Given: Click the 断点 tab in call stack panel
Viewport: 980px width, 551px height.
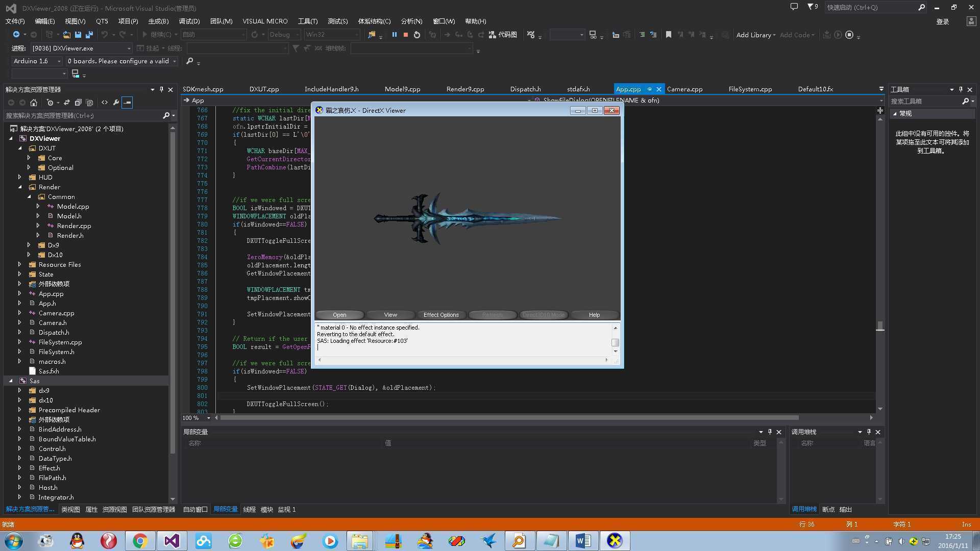Looking at the screenshot, I should point(828,510).
